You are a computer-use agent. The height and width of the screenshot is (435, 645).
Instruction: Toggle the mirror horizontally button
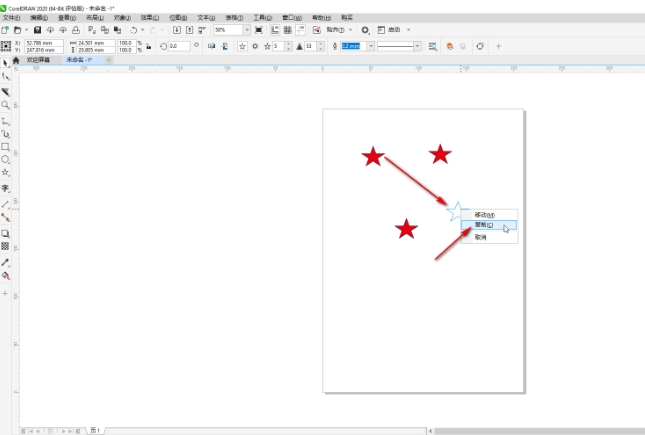pos(211,46)
